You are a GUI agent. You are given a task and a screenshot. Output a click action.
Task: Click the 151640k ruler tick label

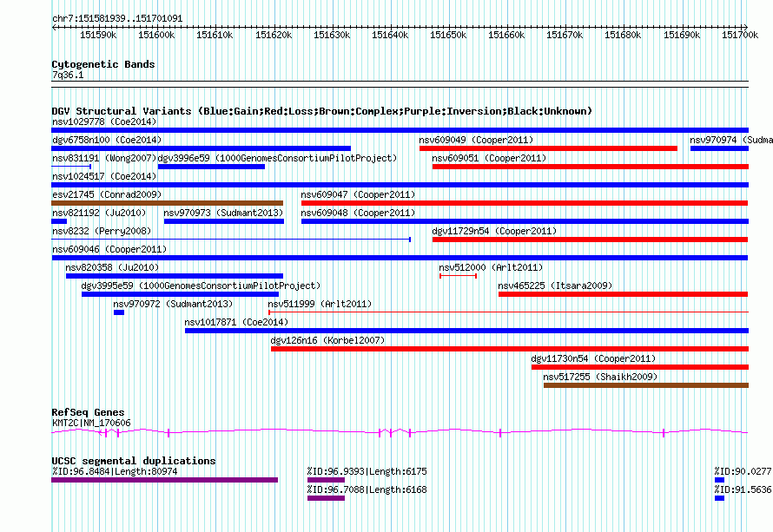390,35
